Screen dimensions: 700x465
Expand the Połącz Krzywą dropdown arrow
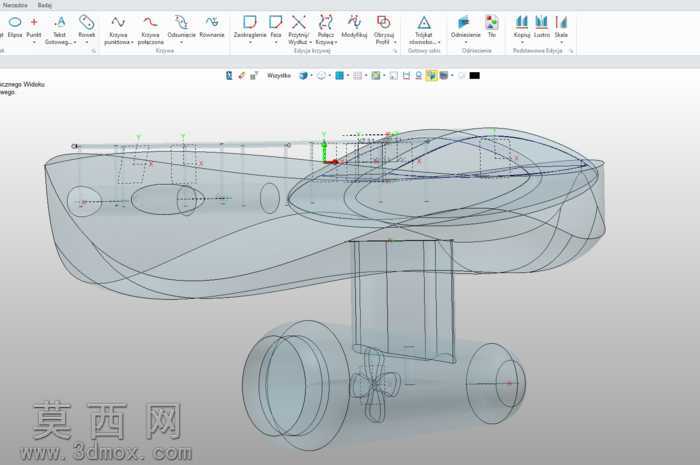(336, 42)
